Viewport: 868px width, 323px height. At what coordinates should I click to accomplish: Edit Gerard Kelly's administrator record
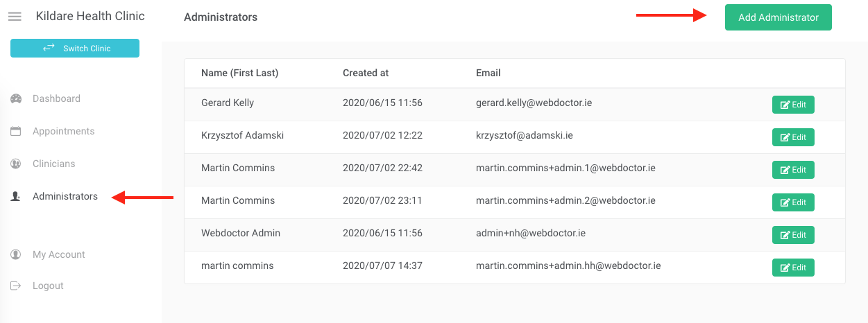pos(793,105)
